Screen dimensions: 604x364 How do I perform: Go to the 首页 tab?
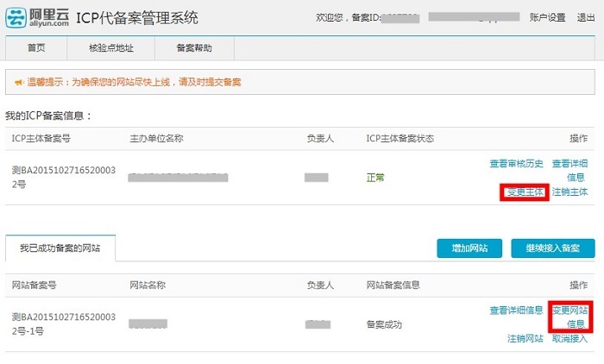(x=36, y=48)
